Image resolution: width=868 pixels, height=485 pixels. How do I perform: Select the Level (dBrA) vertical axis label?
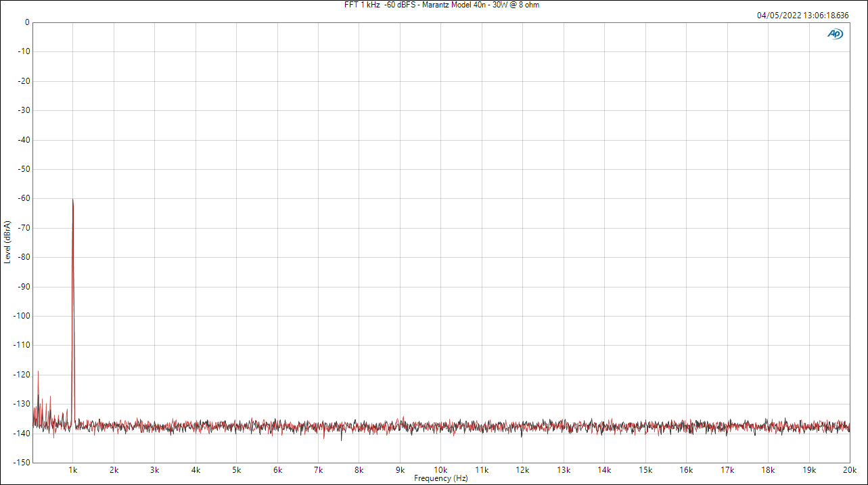click(7, 242)
